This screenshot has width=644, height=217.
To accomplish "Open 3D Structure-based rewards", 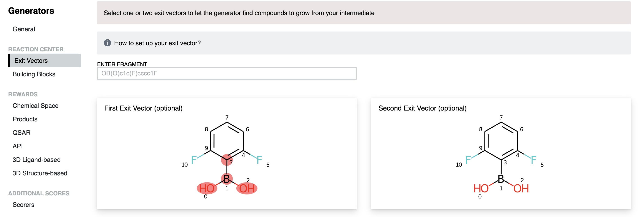I will (x=40, y=173).
